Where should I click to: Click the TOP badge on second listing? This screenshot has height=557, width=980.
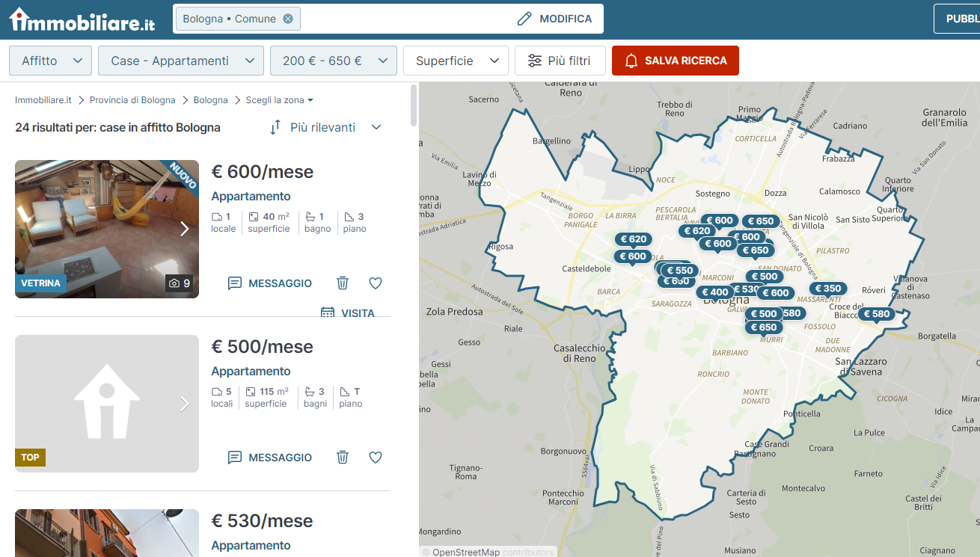point(30,458)
